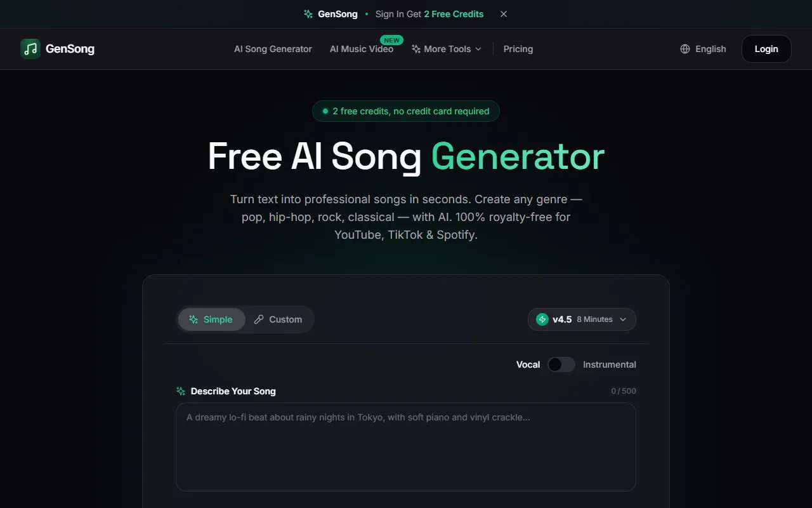Click the Login button
Image resolution: width=812 pixels, height=508 pixels.
click(x=766, y=49)
